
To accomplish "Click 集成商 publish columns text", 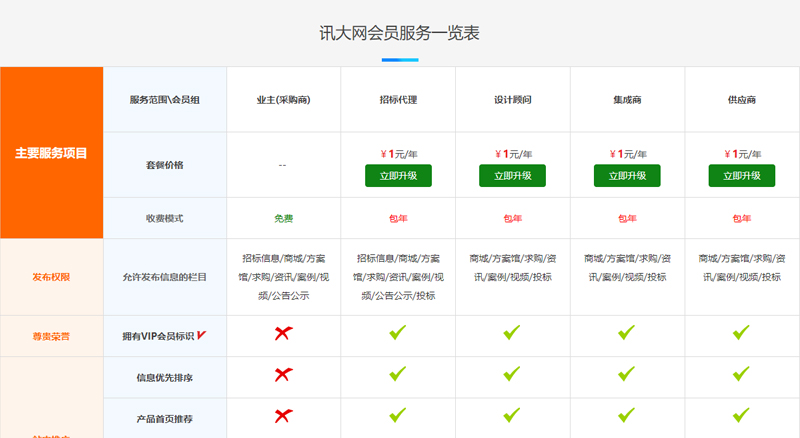I will pyautogui.click(x=627, y=267).
